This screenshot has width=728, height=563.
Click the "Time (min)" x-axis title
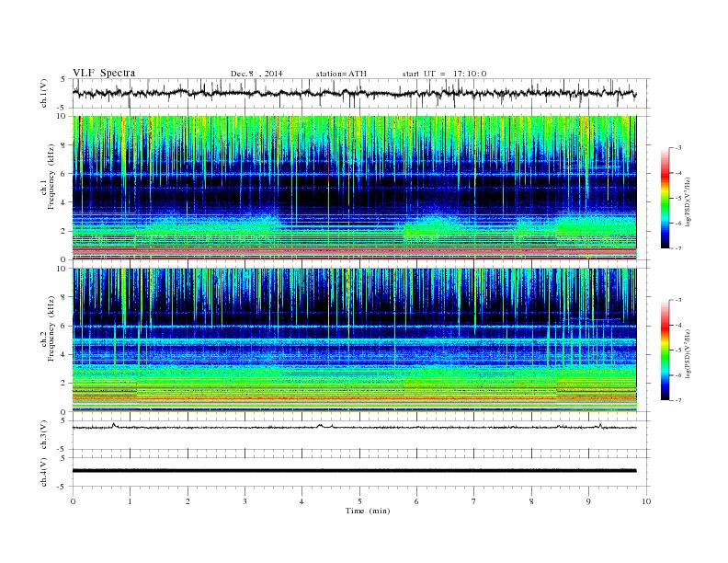click(368, 511)
